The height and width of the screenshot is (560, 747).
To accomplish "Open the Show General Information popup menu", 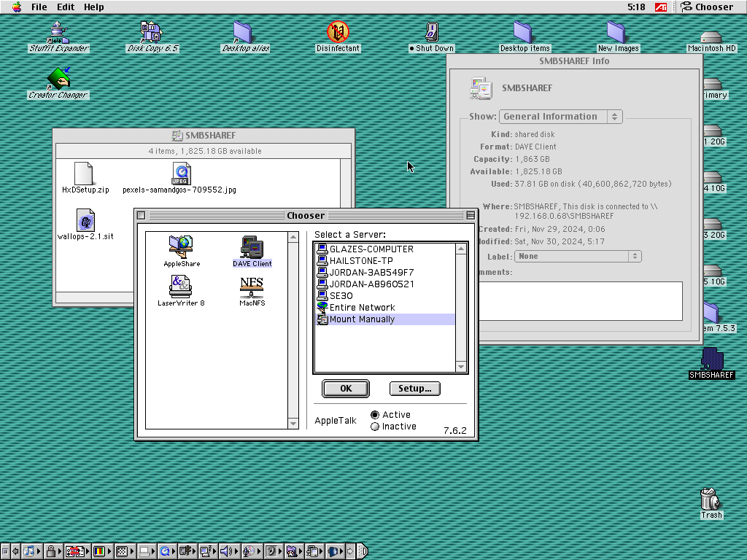I will [x=561, y=117].
